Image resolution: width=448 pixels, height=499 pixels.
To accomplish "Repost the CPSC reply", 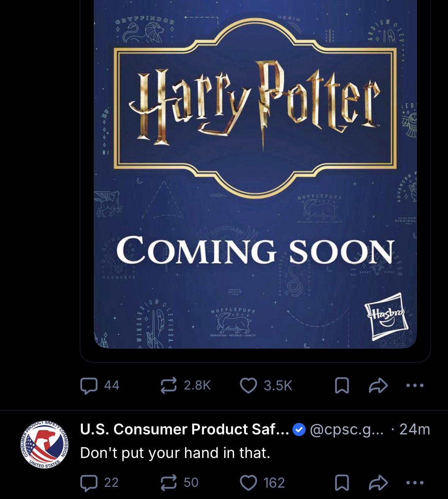I will click(x=179, y=482).
